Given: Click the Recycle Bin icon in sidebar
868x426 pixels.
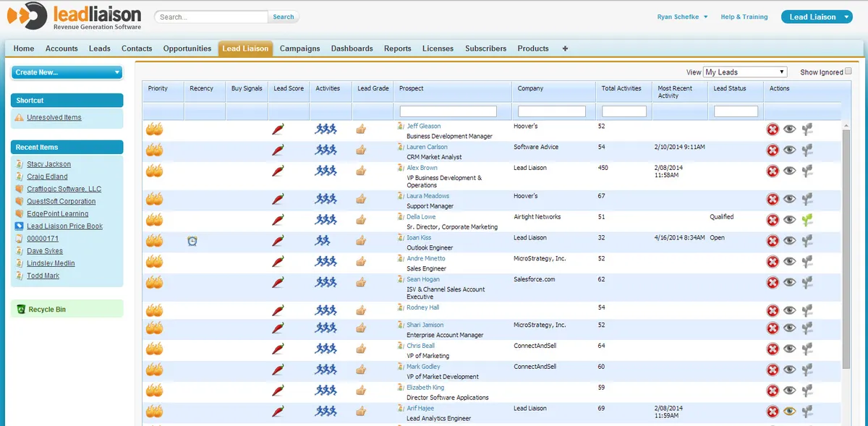Looking at the screenshot, I should click(20, 310).
